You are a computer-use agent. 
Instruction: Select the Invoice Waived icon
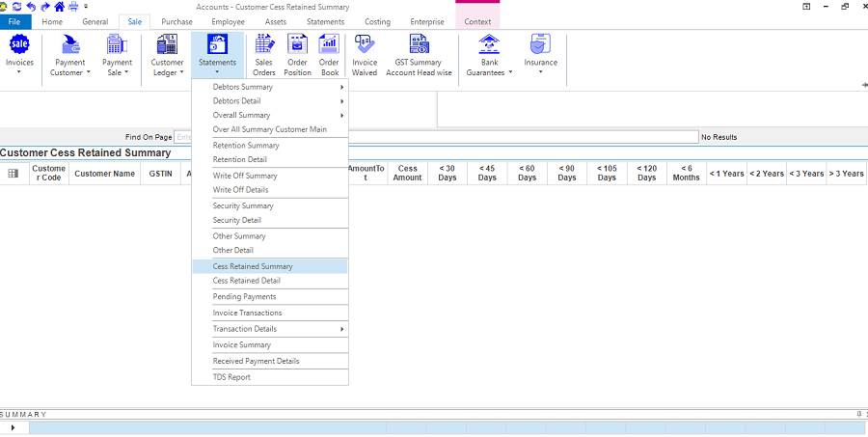click(365, 55)
